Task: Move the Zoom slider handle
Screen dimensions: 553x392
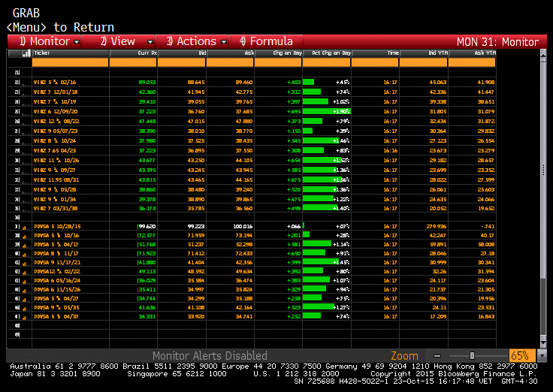Action: [473, 355]
